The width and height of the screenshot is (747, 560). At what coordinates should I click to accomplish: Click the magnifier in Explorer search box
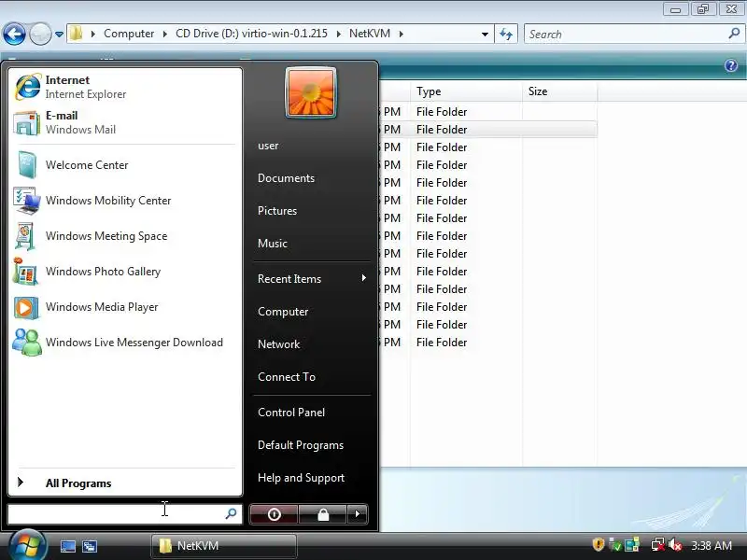(734, 34)
